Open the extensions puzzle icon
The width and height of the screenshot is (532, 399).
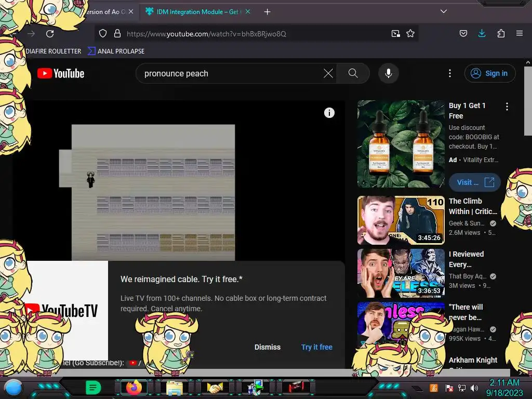tap(501, 34)
